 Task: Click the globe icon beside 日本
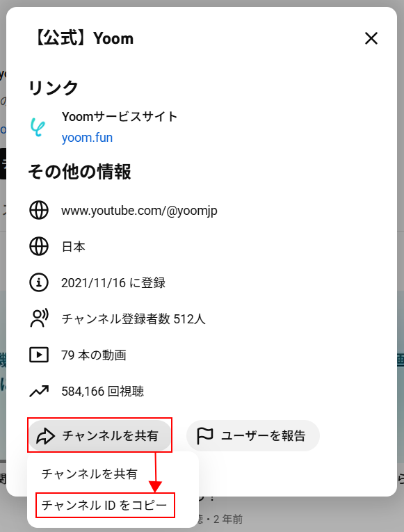pos(39,246)
